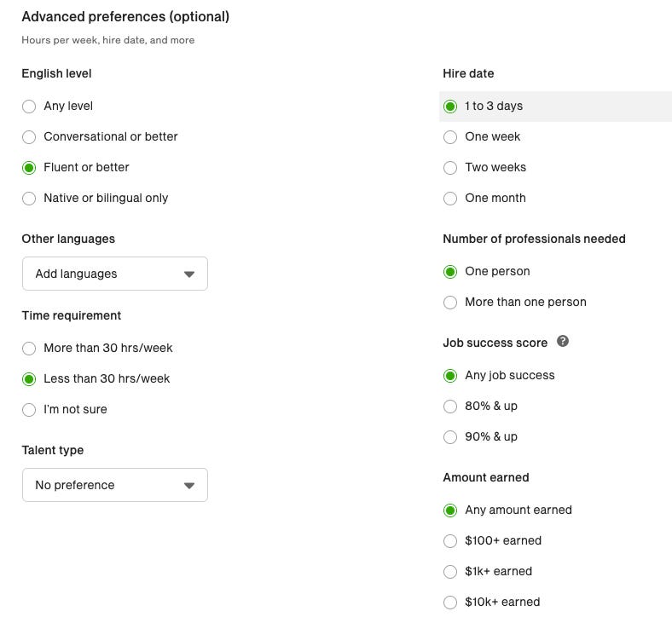Select One month hire date
672x623 pixels.
tap(450, 199)
